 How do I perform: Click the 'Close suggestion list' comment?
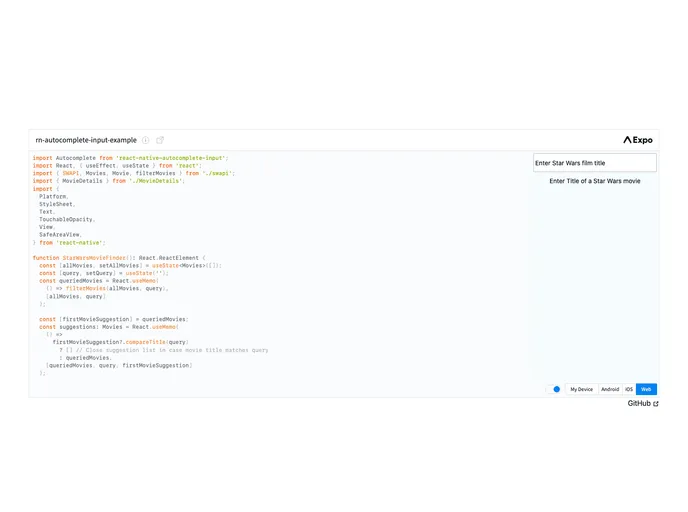(172, 350)
